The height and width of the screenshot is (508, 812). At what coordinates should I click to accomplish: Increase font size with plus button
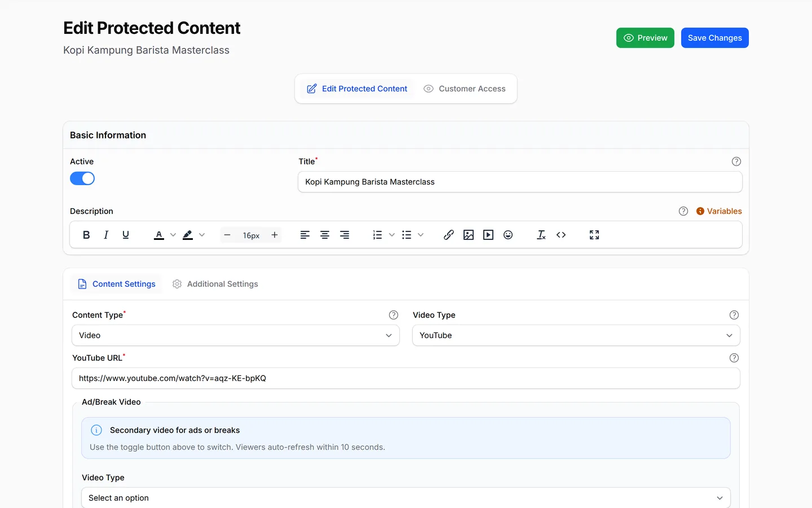pyautogui.click(x=275, y=235)
